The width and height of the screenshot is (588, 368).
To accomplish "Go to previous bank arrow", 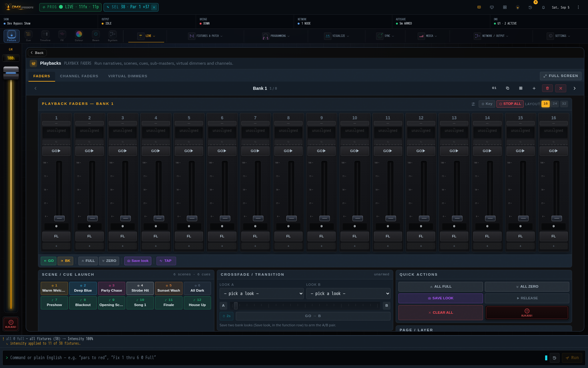I will tap(36, 88).
